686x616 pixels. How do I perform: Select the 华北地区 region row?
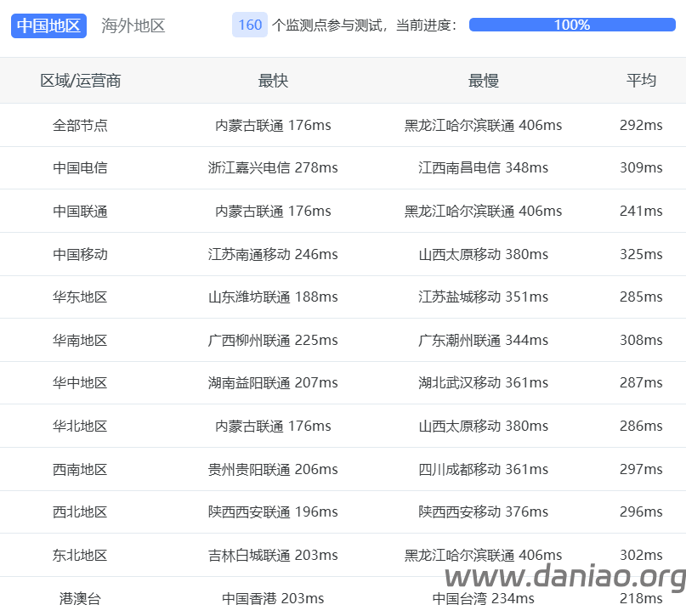point(81,427)
